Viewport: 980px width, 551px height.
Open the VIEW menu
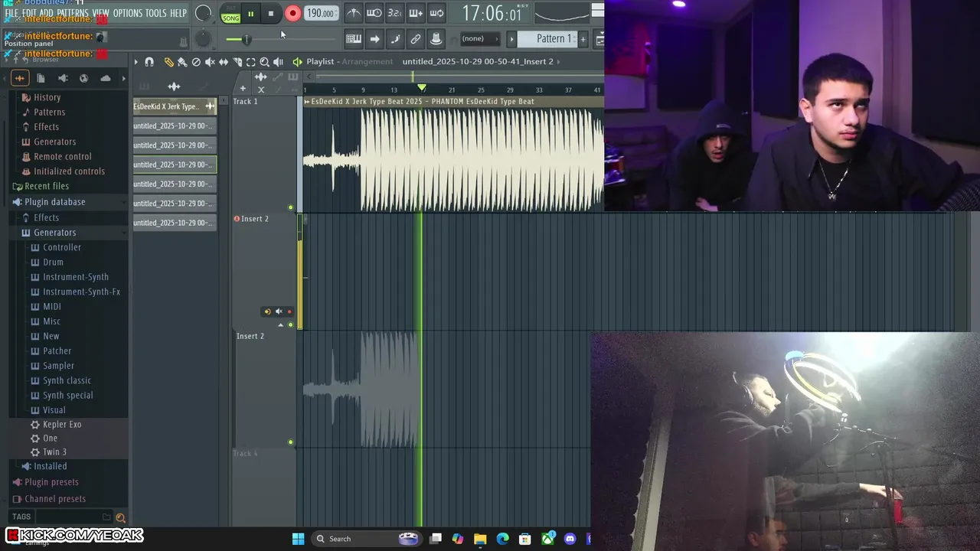pyautogui.click(x=101, y=13)
